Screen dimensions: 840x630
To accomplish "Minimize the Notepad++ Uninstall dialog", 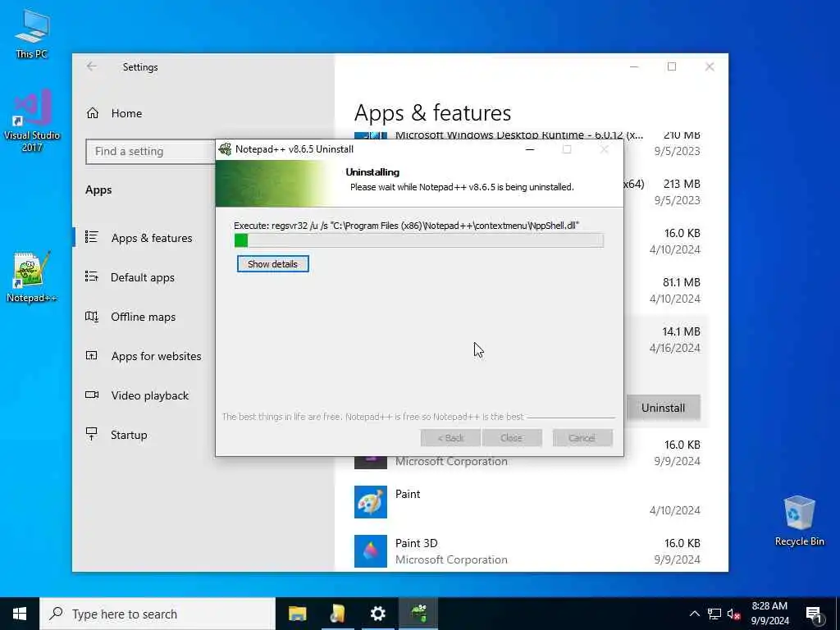I will click(530, 149).
